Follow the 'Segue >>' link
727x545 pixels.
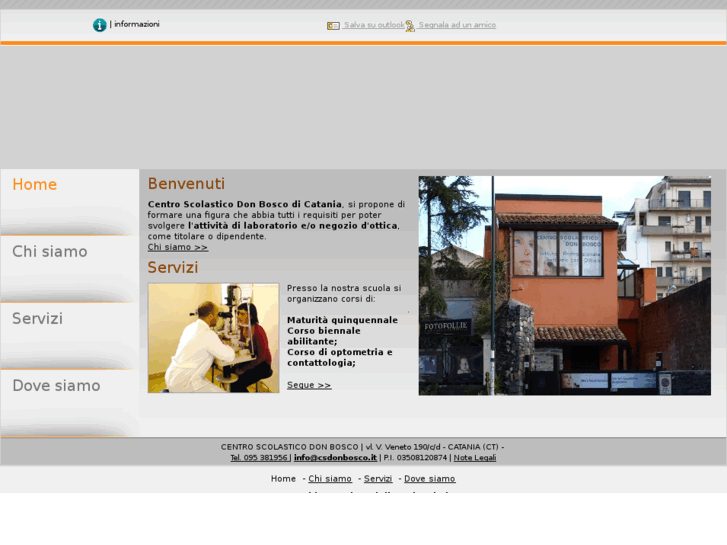(309, 385)
